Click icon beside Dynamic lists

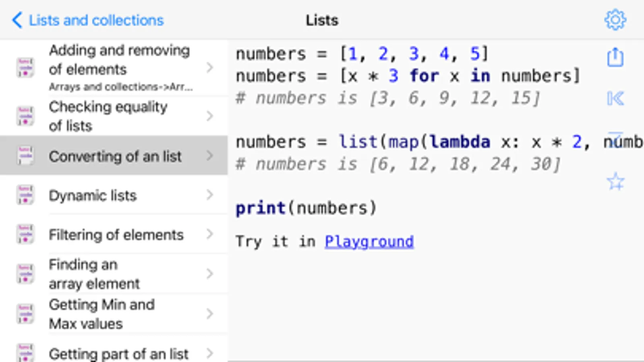click(x=25, y=195)
